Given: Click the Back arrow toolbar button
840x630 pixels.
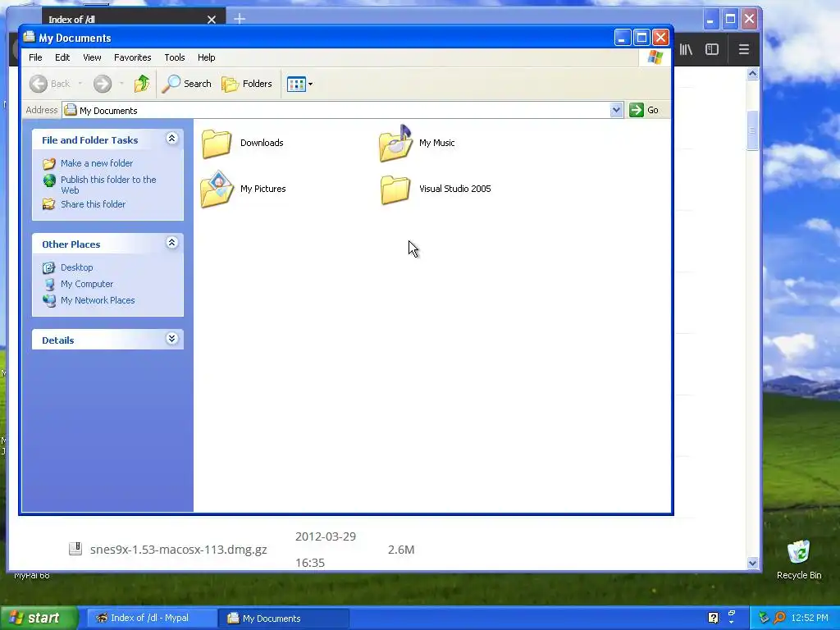Looking at the screenshot, I should 39,84.
